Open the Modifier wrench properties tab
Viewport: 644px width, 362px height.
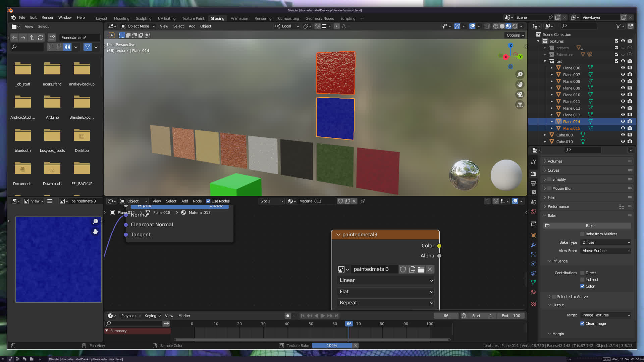[533, 245]
